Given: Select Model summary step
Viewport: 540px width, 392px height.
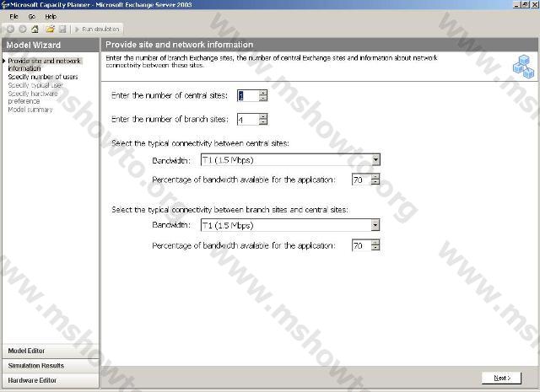Looking at the screenshot, I should coord(30,110).
